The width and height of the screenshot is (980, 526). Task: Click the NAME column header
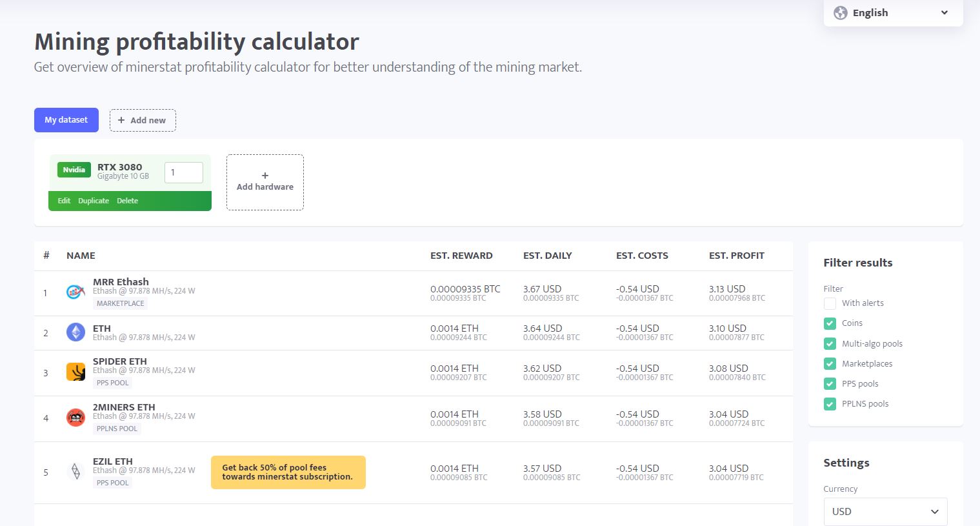81,256
